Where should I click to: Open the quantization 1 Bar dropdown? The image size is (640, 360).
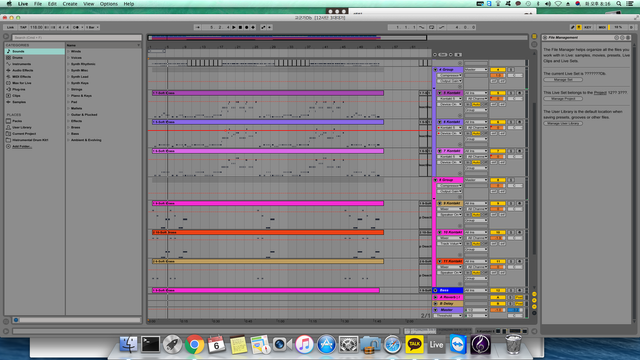(x=92, y=27)
